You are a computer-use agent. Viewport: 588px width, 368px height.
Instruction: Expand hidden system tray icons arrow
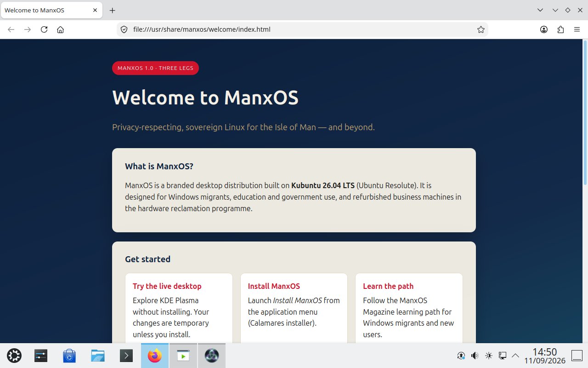click(x=515, y=356)
